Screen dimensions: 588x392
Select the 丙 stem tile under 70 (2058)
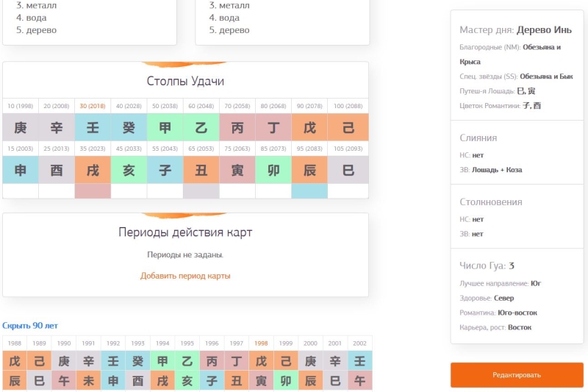(x=237, y=127)
